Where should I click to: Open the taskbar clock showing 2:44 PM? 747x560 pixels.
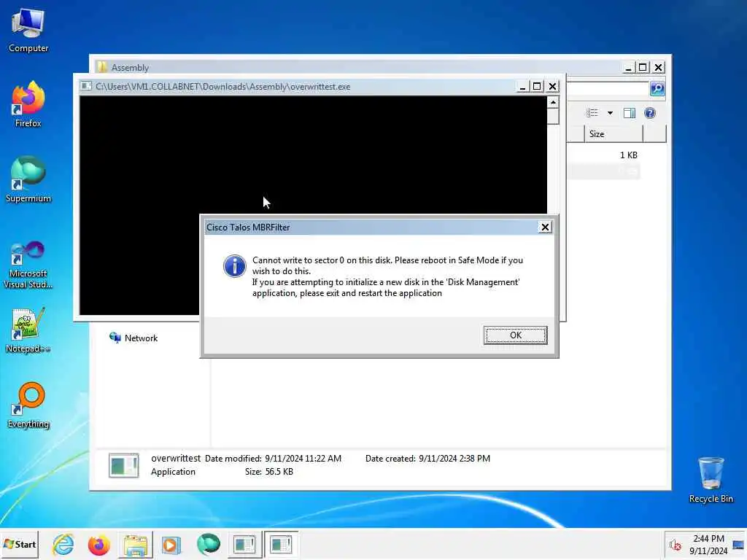tap(708, 544)
